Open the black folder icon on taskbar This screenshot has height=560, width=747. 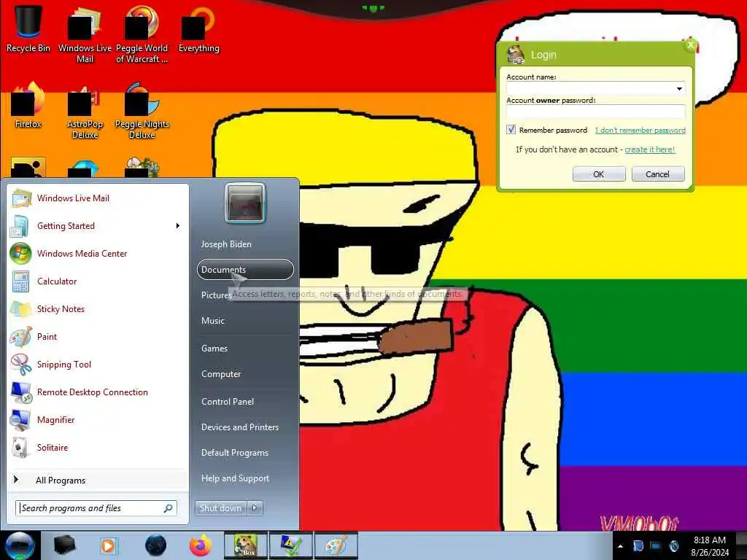tap(65, 545)
